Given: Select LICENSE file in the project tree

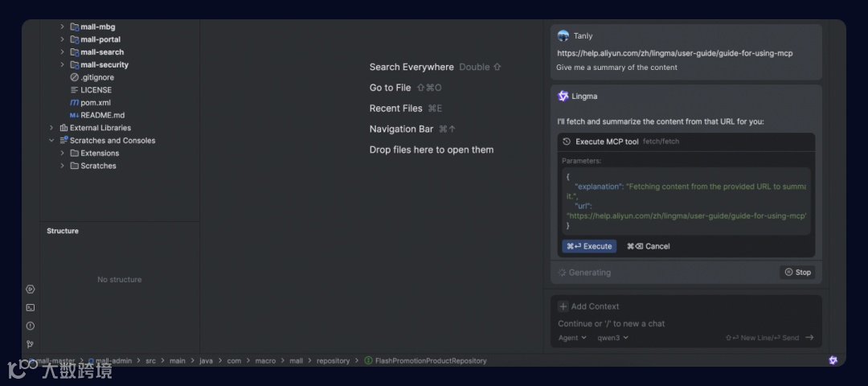Looking at the screenshot, I should [96, 90].
